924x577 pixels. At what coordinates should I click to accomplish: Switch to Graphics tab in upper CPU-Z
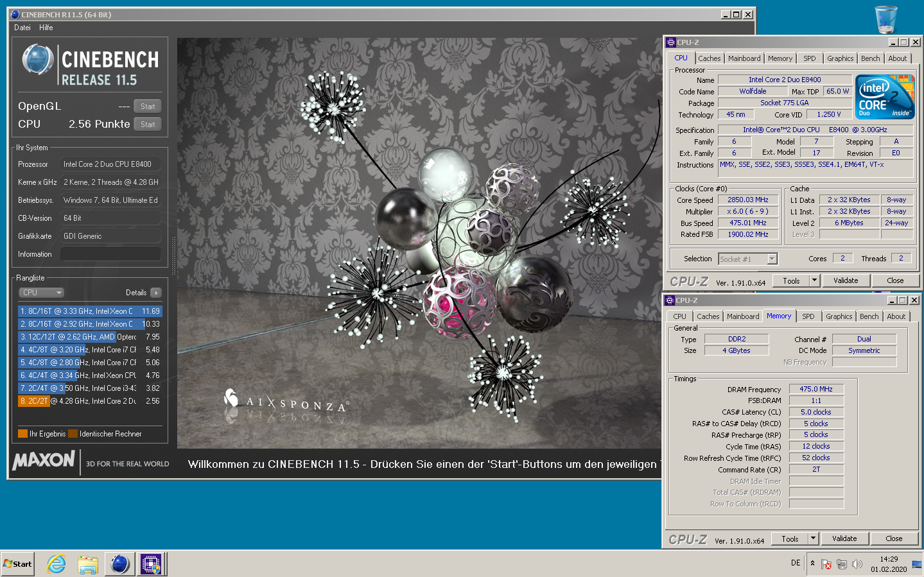click(x=841, y=58)
